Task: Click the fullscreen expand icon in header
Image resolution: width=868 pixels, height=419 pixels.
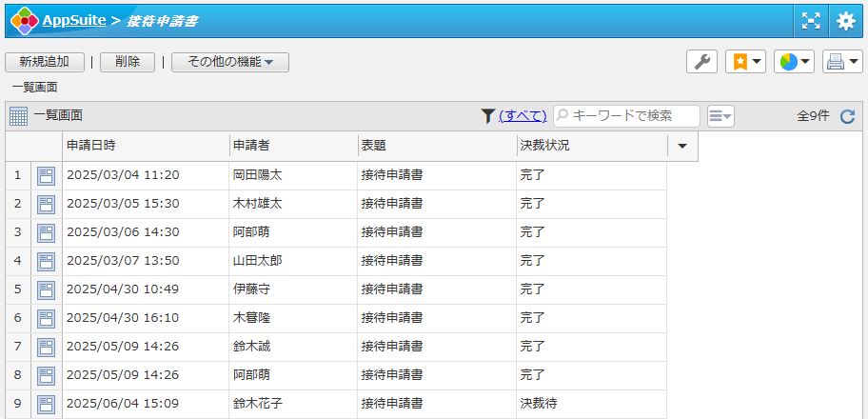Action: pyautogui.click(x=811, y=21)
